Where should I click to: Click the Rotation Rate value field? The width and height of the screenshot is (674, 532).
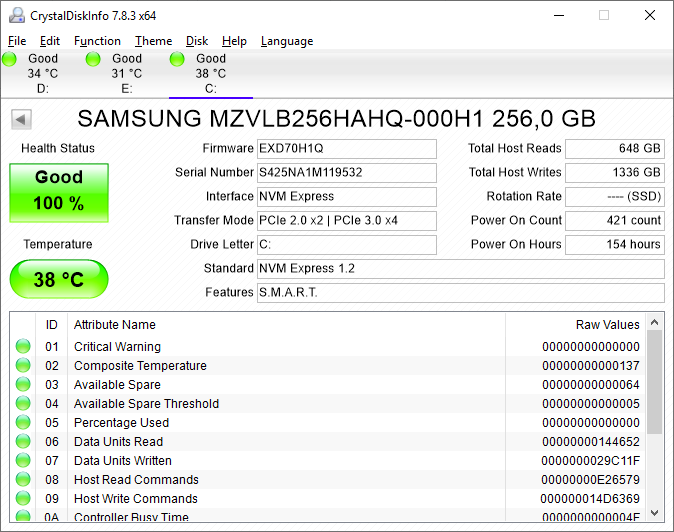pos(615,197)
